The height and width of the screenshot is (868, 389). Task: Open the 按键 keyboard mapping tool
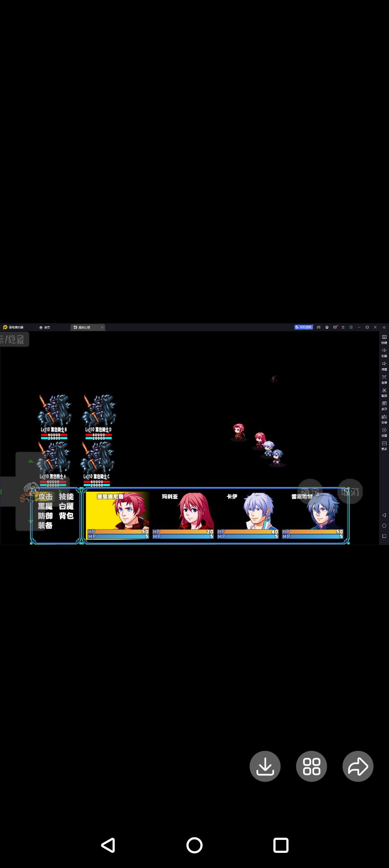384,338
